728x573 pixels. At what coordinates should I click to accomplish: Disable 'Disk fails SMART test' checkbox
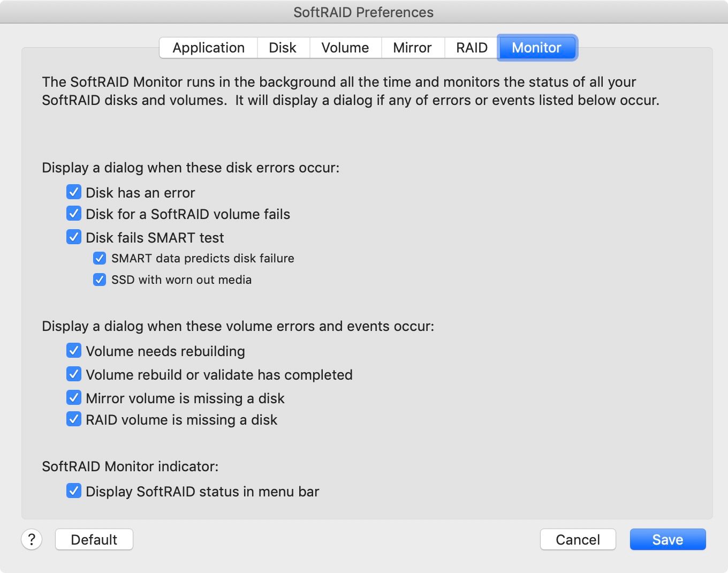coord(74,237)
